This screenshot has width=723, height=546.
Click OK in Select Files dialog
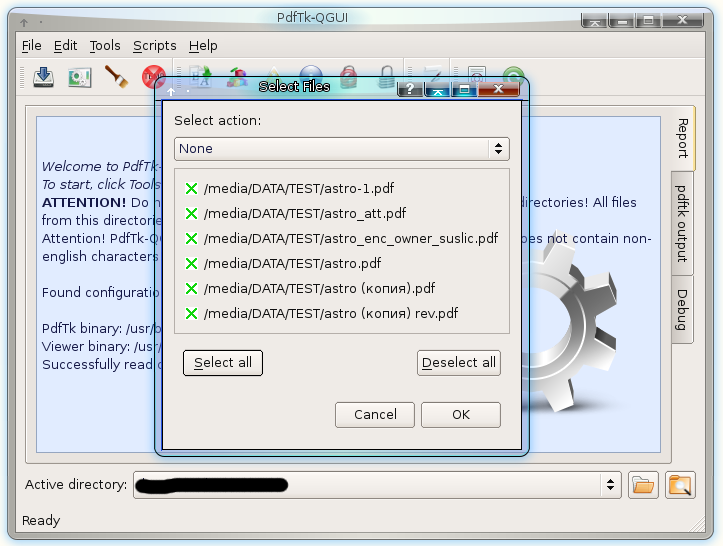(461, 415)
